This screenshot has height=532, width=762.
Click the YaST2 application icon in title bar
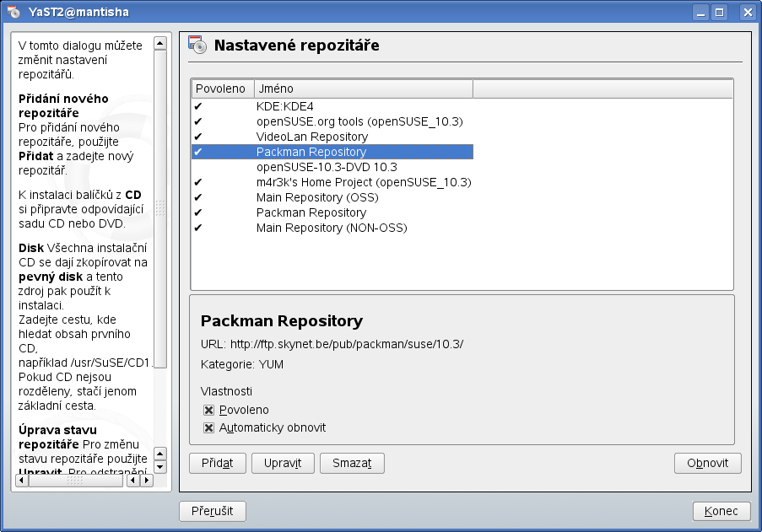14,12
